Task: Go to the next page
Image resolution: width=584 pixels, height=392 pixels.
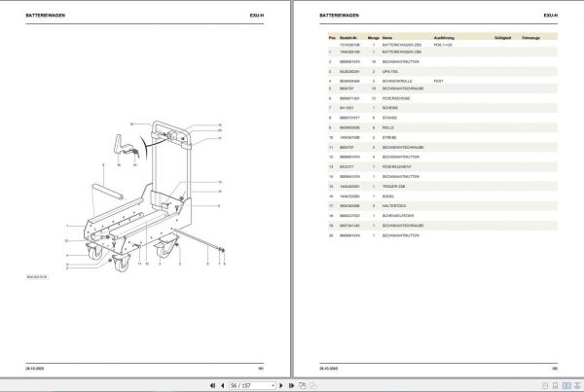Action: [281, 385]
